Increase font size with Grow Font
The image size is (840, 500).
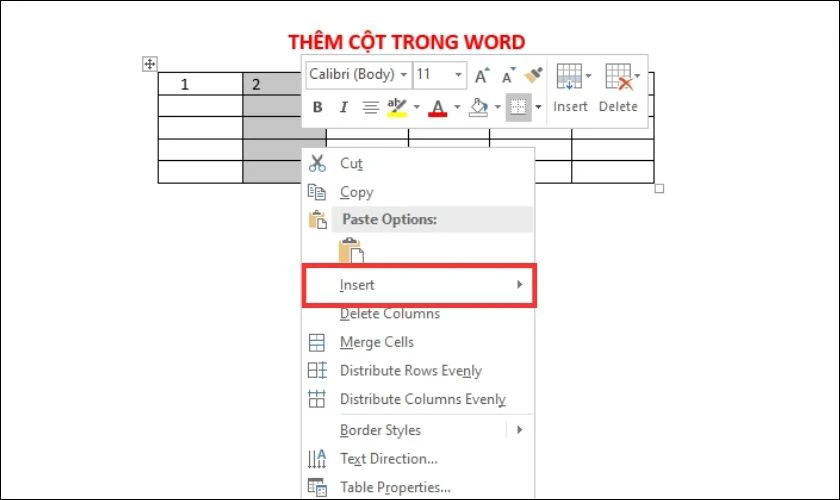[482, 76]
